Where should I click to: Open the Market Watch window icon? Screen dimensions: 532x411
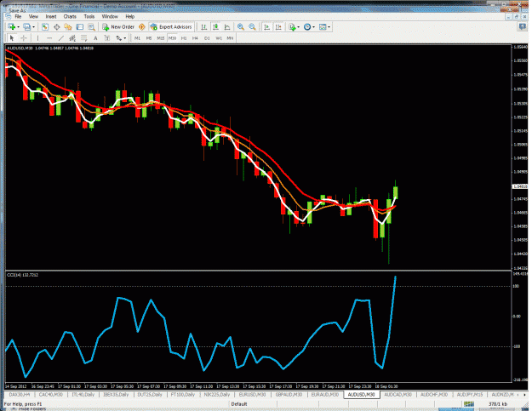pyautogui.click(x=45, y=27)
